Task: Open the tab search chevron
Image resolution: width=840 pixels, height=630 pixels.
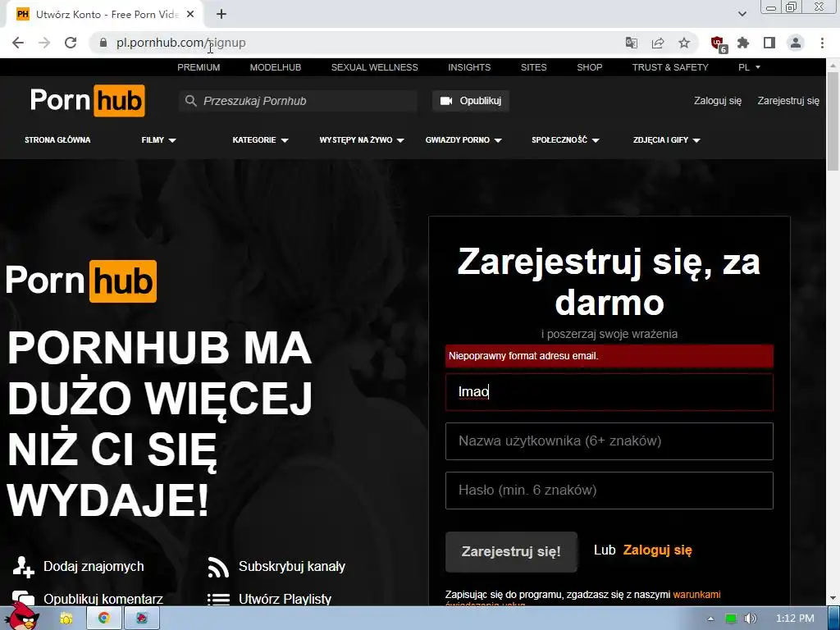Action: pos(742,15)
